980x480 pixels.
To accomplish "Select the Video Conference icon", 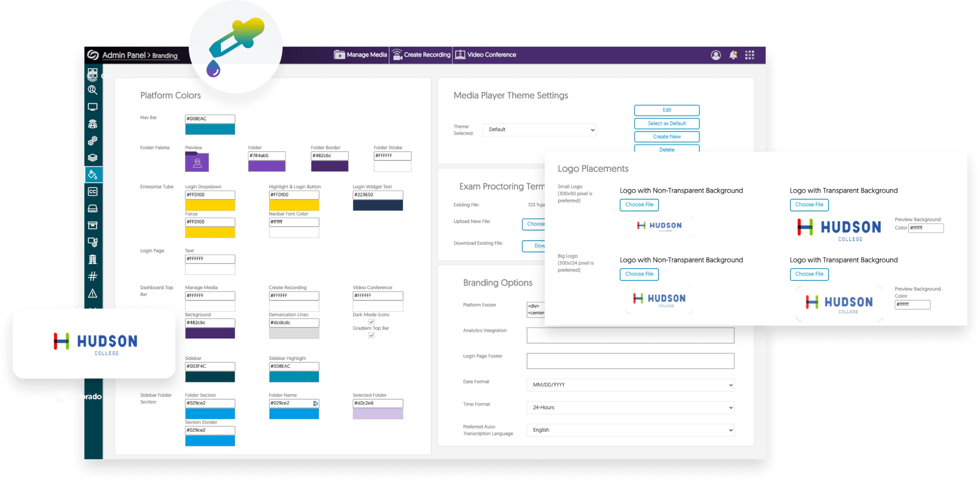I will point(459,55).
